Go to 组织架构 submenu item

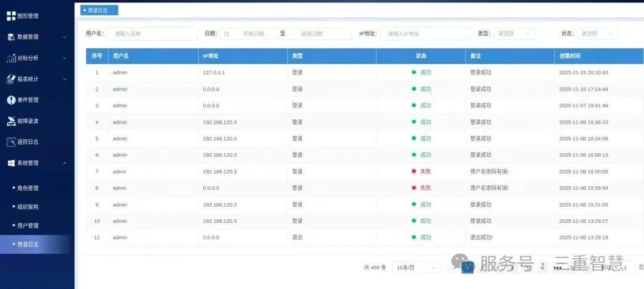click(x=28, y=207)
